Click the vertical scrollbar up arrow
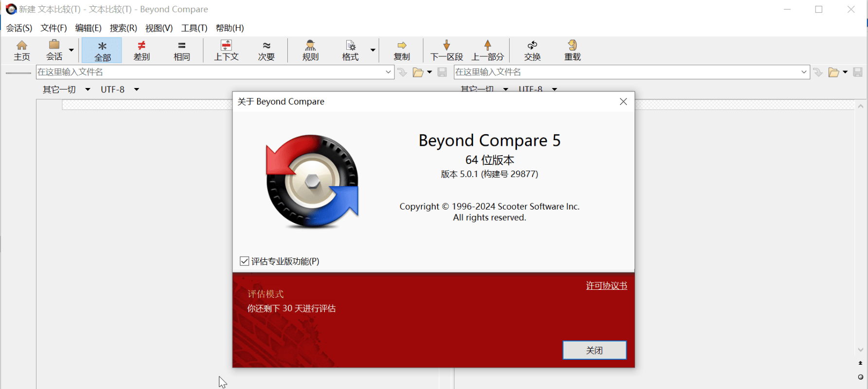The image size is (868, 389). pos(861,106)
